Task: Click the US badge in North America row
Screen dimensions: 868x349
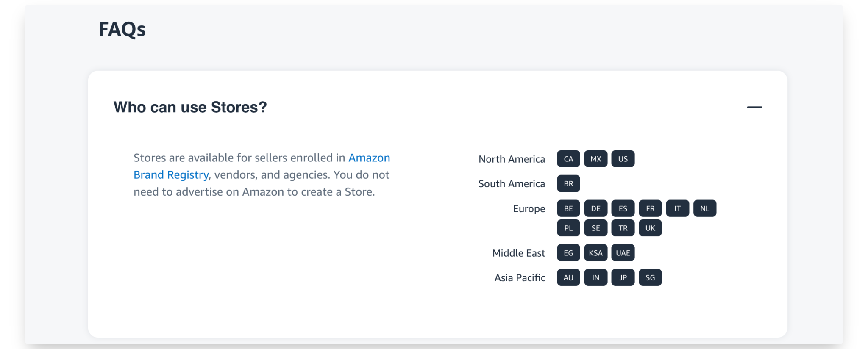Action: [623, 158]
